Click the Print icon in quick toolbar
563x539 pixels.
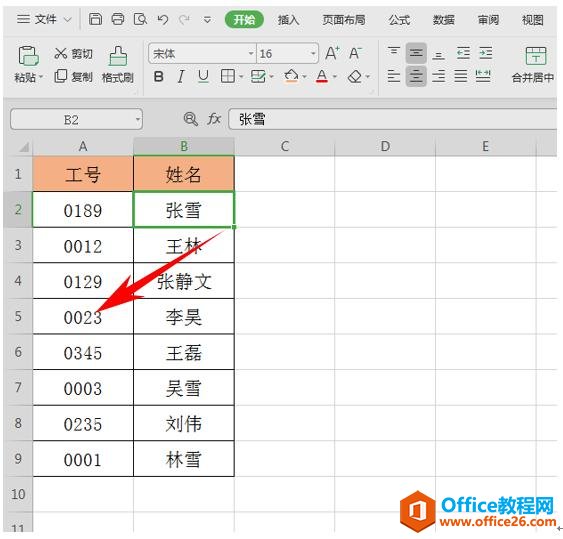pos(118,19)
